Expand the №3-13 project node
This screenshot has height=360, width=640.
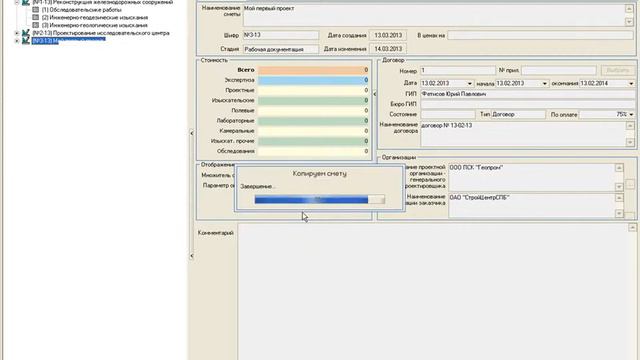coord(17,40)
